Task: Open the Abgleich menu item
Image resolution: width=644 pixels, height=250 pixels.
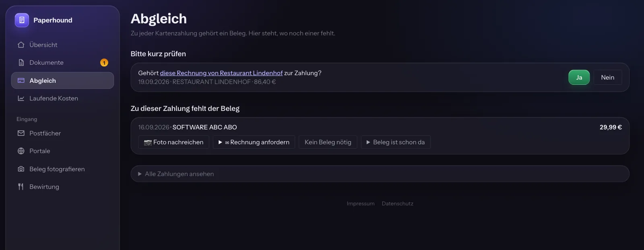Action: coord(62,80)
